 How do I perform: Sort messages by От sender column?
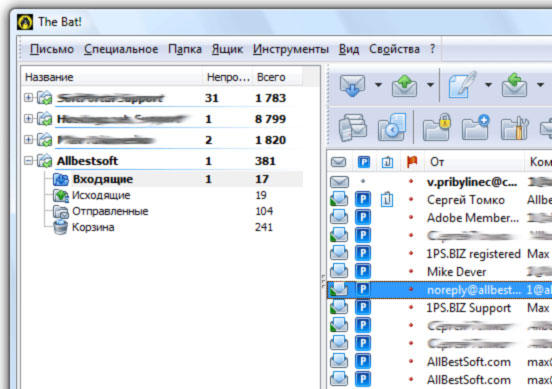(x=474, y=162)
